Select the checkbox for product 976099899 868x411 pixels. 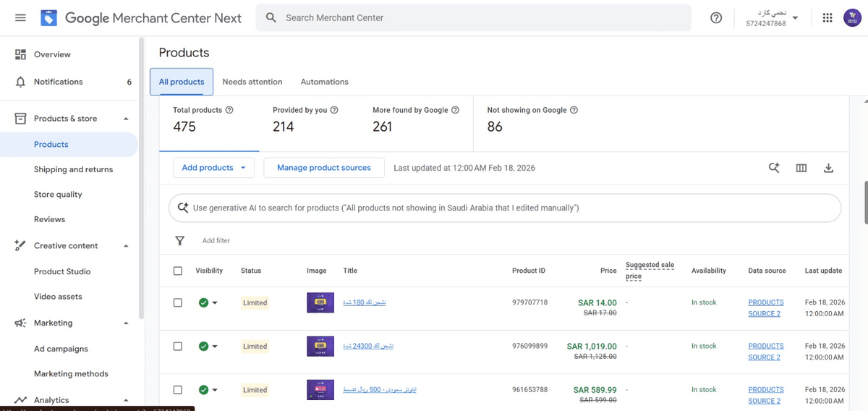click(178, 347)
